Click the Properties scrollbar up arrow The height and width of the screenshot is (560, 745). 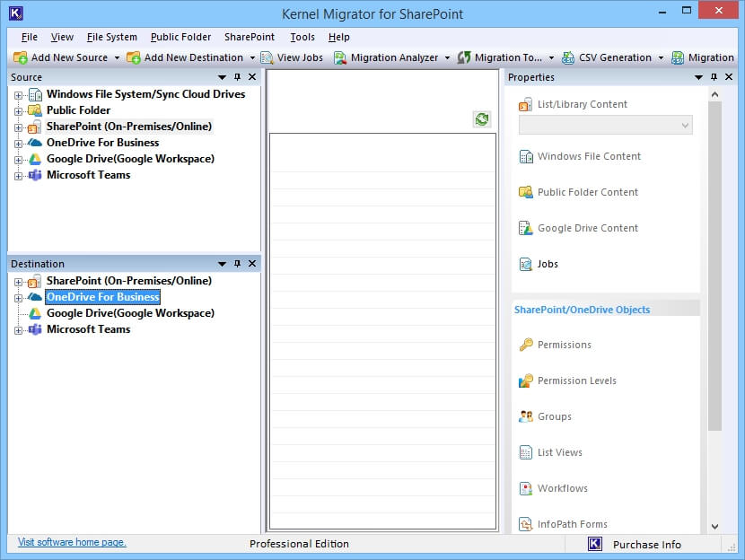715,94
